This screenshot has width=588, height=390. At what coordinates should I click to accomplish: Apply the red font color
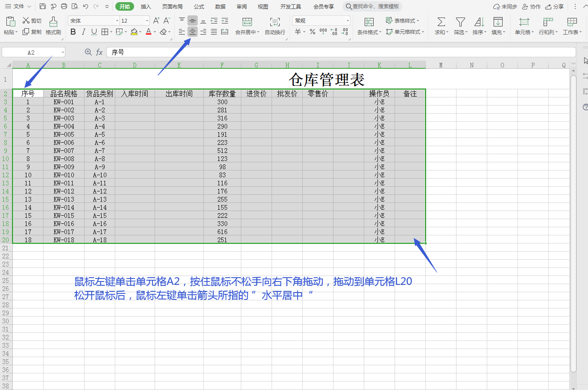click(x=149, y=32)
